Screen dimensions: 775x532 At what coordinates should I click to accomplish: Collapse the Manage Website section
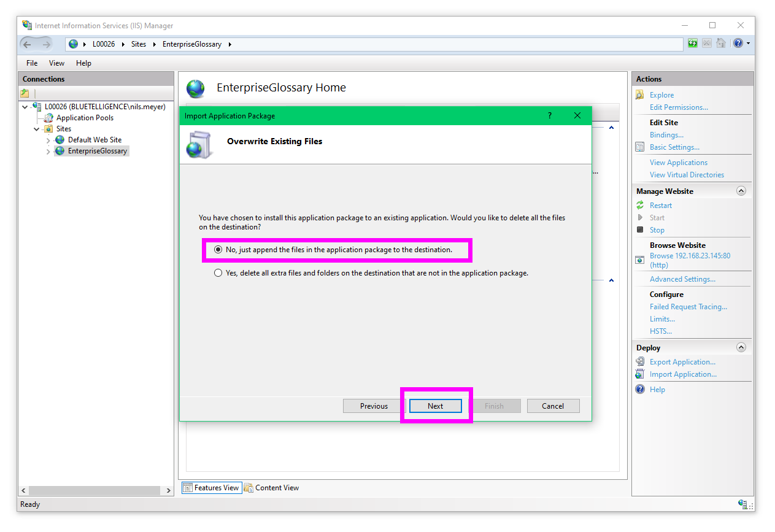pos(741,191)
